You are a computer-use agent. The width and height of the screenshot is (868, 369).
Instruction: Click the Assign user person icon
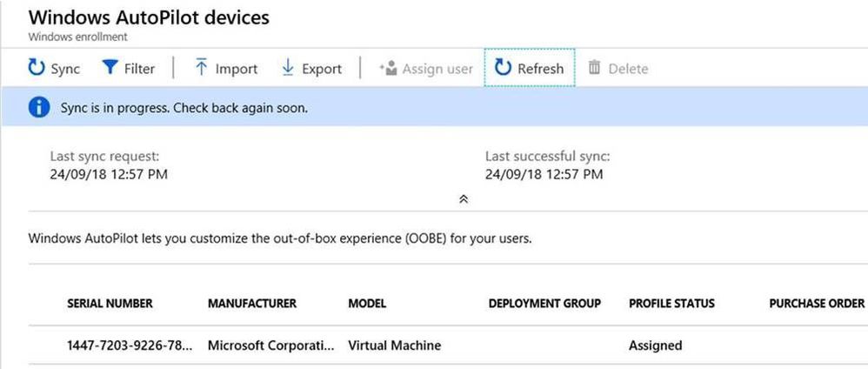[389, 68]
